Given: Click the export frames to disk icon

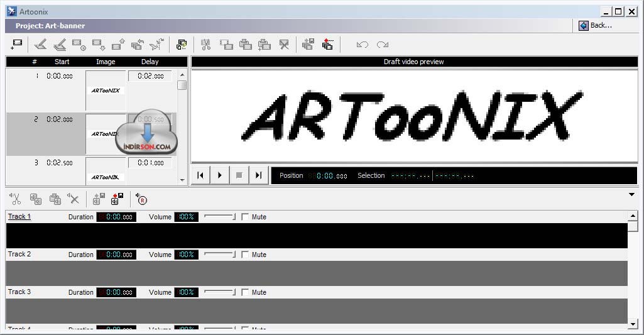Looking at the screenshot, I should tap(308, 45).
